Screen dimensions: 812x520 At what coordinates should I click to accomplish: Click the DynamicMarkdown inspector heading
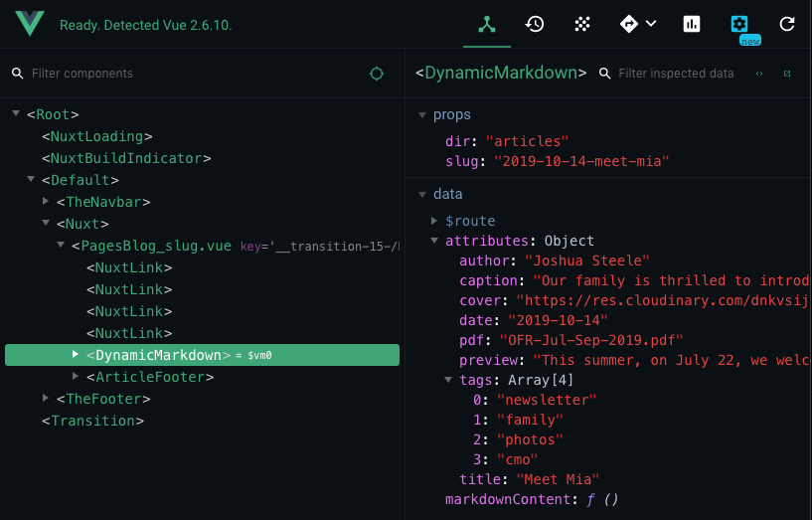click(x=501, y=73)
